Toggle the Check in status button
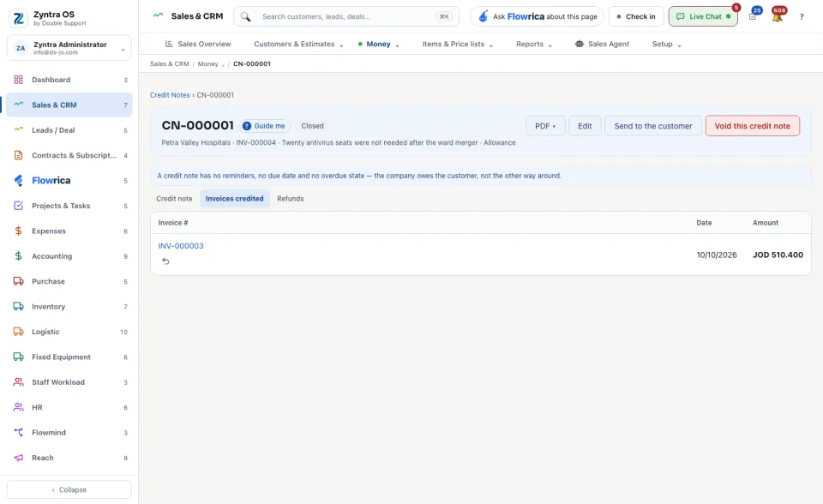The width and height of the screenshot is (823, 504). point(635,16)
